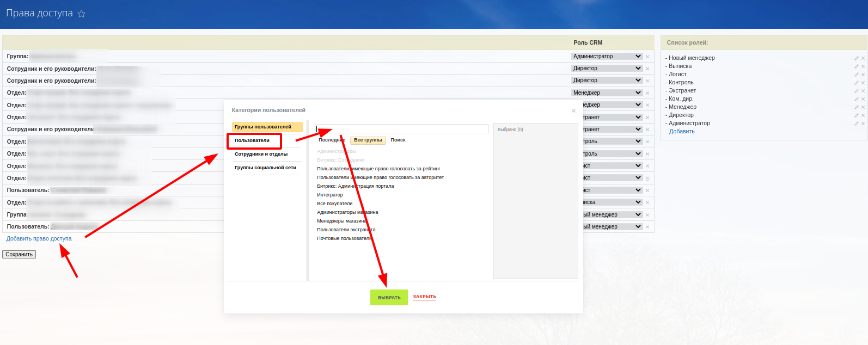Remove first Группа row with Администратор role
The image size is (868, 345).
(647, 57)
